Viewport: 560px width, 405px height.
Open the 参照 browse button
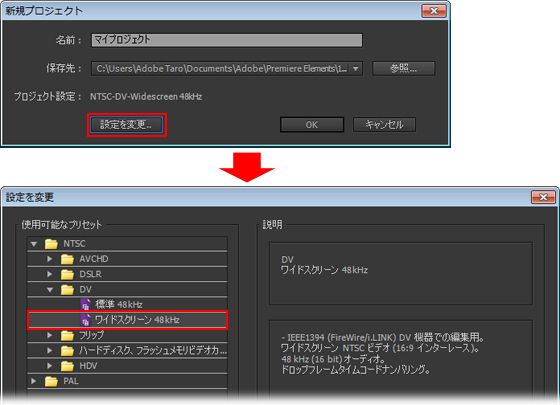pyautogui.click(x=404, y=68)
